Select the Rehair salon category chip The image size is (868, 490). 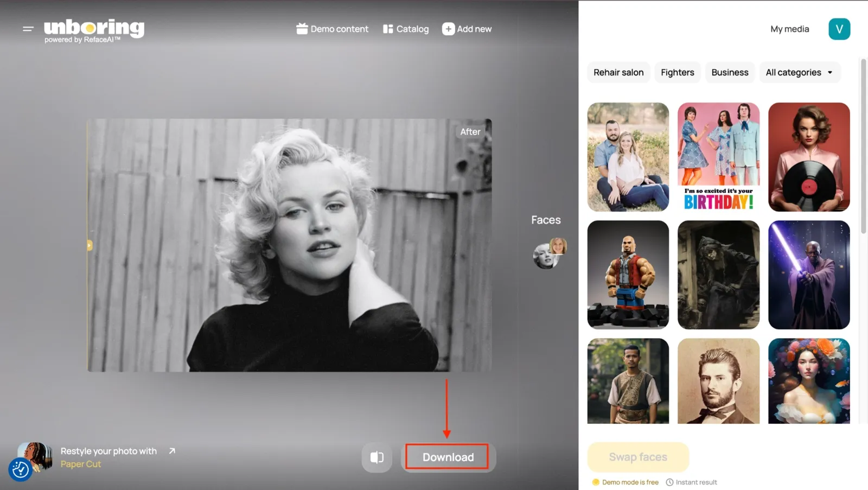(x=618, y=72)
